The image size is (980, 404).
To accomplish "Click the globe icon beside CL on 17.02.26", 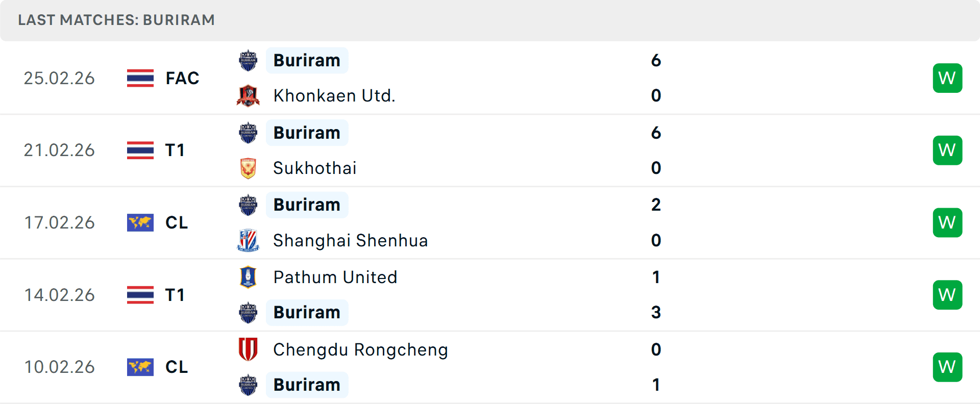I will (140, 222).
